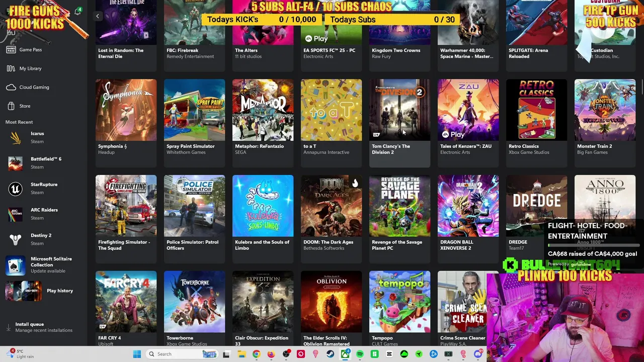The width and height of the screenshot is (644, 362).
Task: Launch Firefox from the taskbar
Action: click(x=271, y=354)
